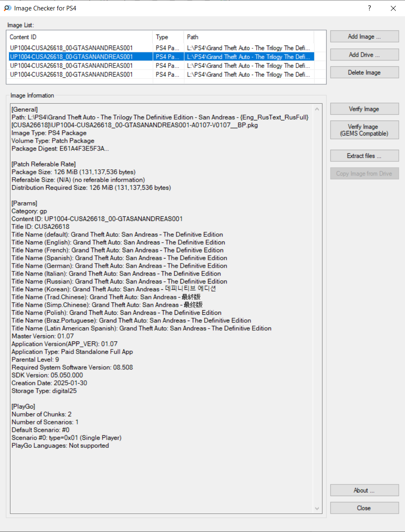Click the Package Size: 126 MiB line
Viewport: 405px width, 532px height.
pyautogui.click(x=73, y=172)
